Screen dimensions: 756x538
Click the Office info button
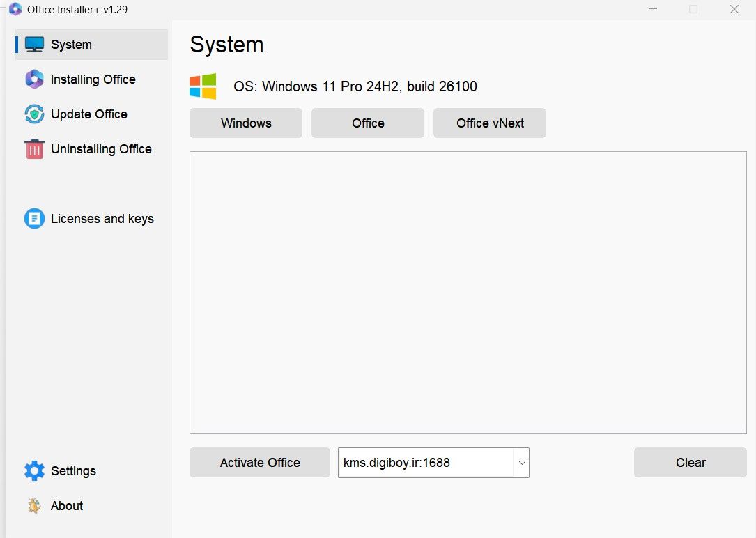pos(368,123)
